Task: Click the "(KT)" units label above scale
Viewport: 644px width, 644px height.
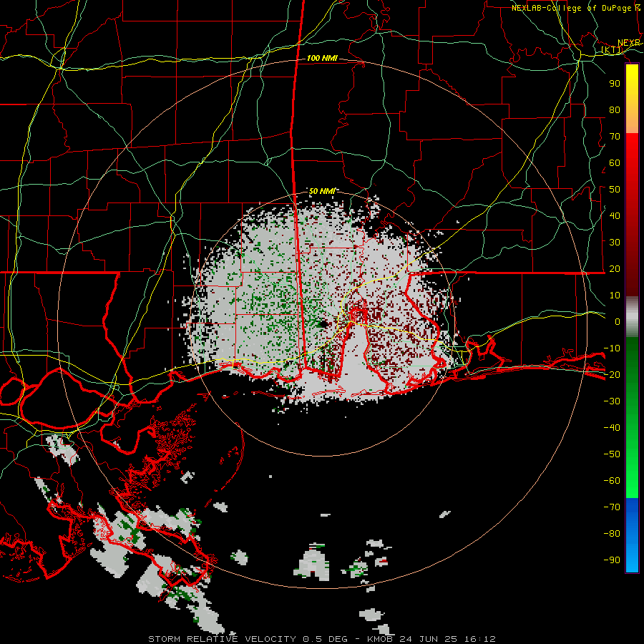Action: tap(612, 50)
